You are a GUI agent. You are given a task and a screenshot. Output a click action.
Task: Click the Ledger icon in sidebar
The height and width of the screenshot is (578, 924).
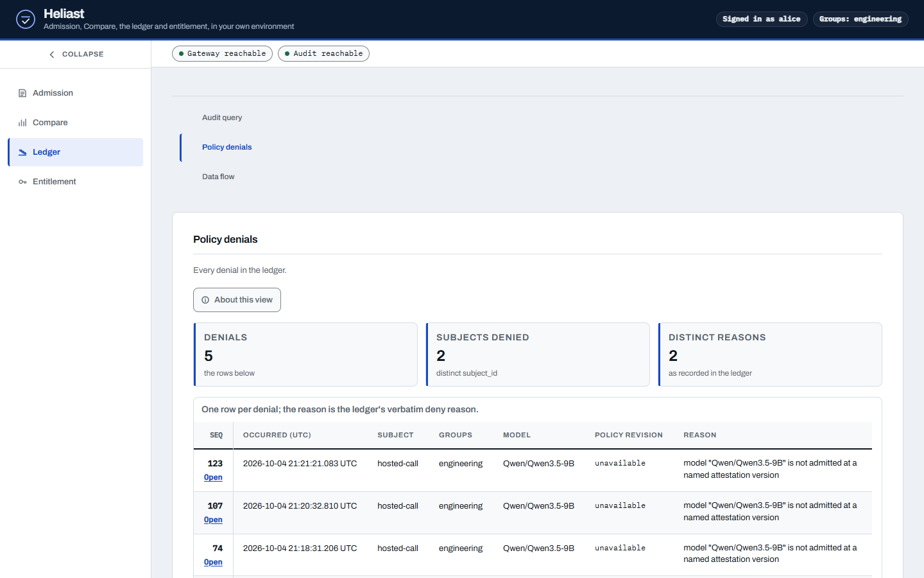tap(22, 152)
